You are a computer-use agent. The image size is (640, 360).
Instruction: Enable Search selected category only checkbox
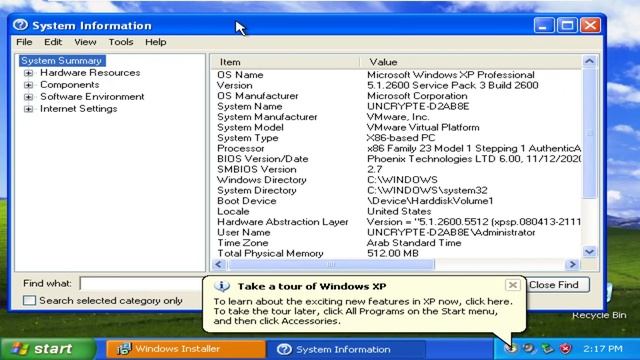click(29, 300)
